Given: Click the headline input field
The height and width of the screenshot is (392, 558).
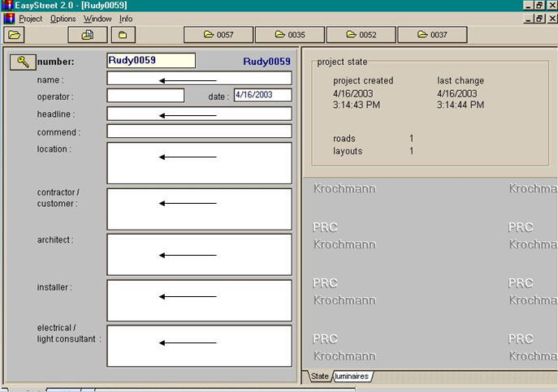Looking at the screenshot, I should 199,114.
